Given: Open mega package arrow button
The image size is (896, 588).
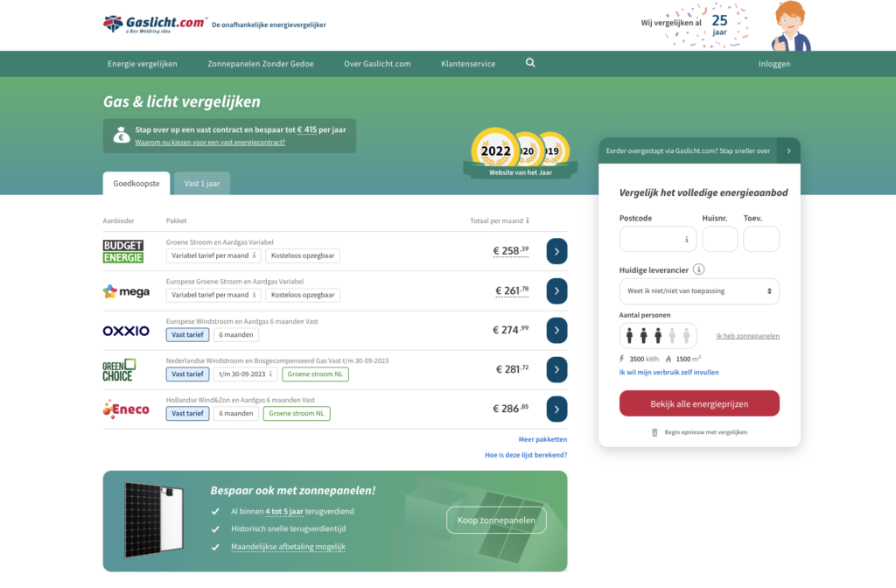Looking at the screenshot, I should pyautogui.click(x=556, y=290).
